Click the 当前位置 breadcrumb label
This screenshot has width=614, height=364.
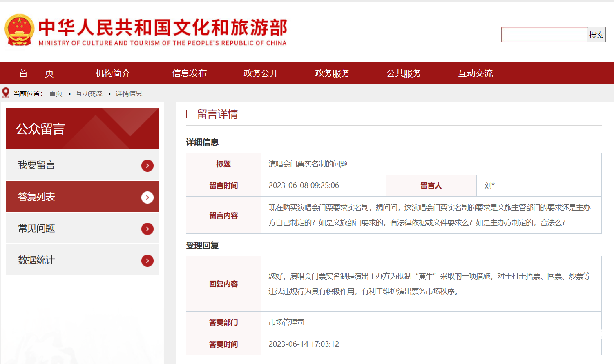click(28, 94)
